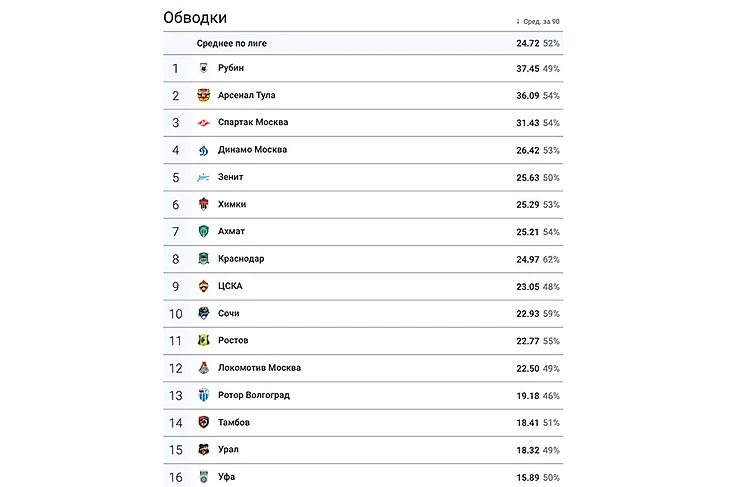Click the 'Среднее по лиге' header row
Viewport: 730px width, 487px height.
tap(231, 44)
